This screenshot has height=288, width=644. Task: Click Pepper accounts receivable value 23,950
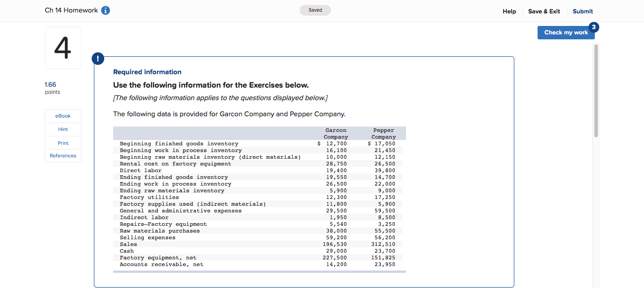(385, 264)
